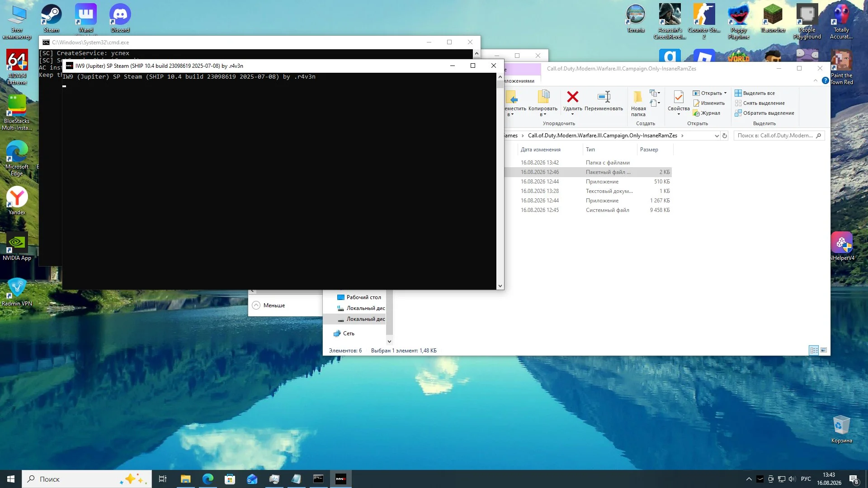Select the TLauncher desktop icon

(x=773, y=18)
